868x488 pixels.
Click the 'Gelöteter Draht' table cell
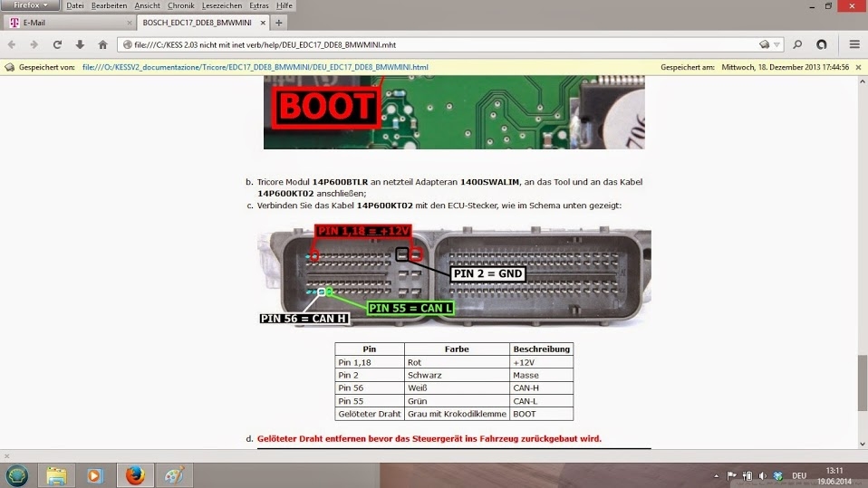point(370,414)
